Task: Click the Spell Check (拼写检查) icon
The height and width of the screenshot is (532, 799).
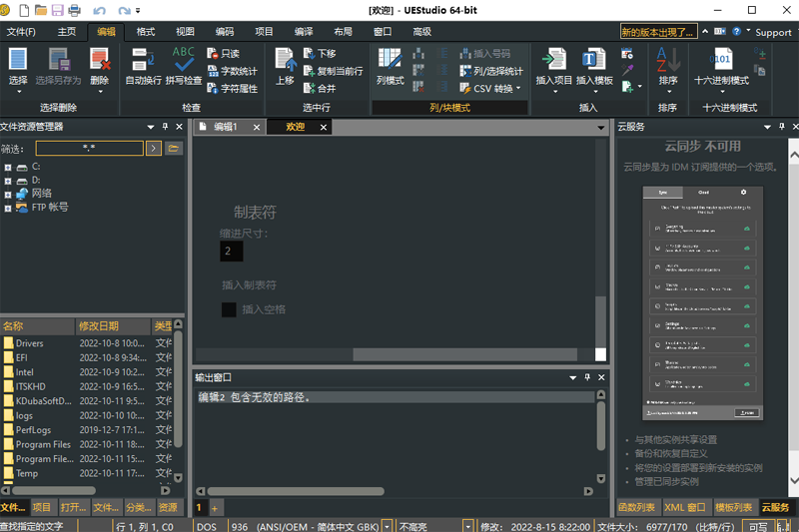Action: point(184,60)
